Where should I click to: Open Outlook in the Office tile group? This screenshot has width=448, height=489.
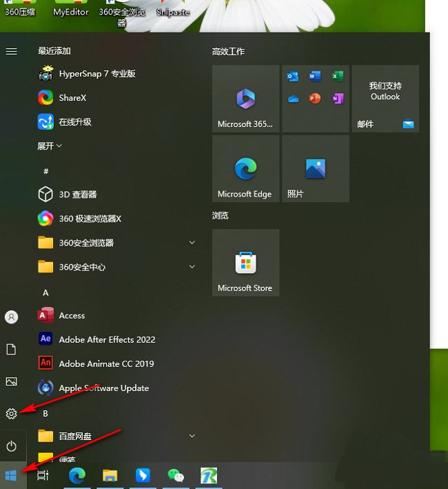[x=292, y=76]
